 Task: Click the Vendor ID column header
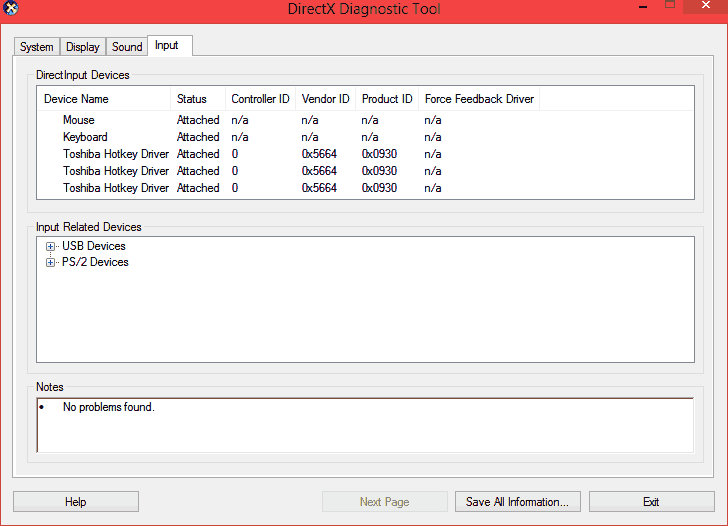325,99
